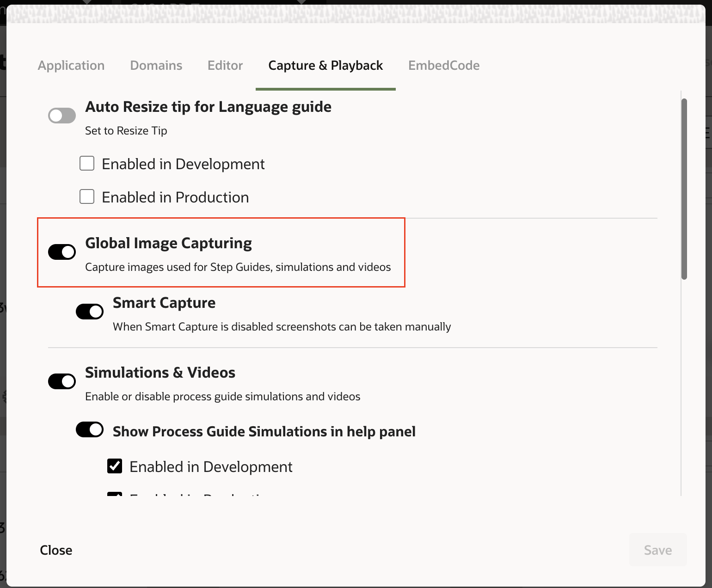Viewport: 712px width, 588px height.
Task: Check Enabled in Production under Auto Resize tip
Action: (87, 196)
